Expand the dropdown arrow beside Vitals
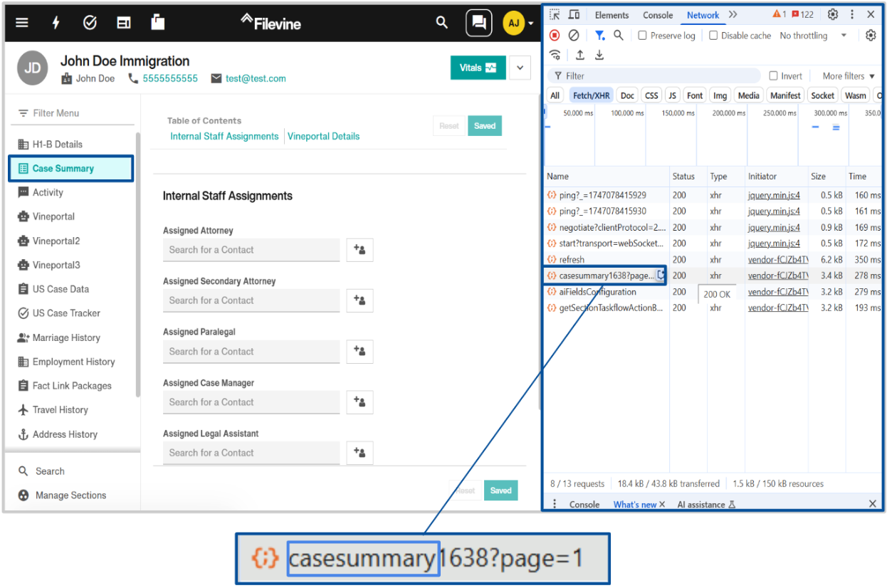Viewport: 887px width, 588px height. coord(520,68)
